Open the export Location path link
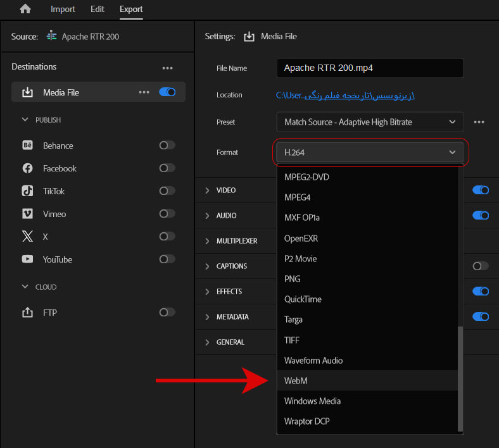Viewport: 499px width, 448px height. (x=345, y=95)
